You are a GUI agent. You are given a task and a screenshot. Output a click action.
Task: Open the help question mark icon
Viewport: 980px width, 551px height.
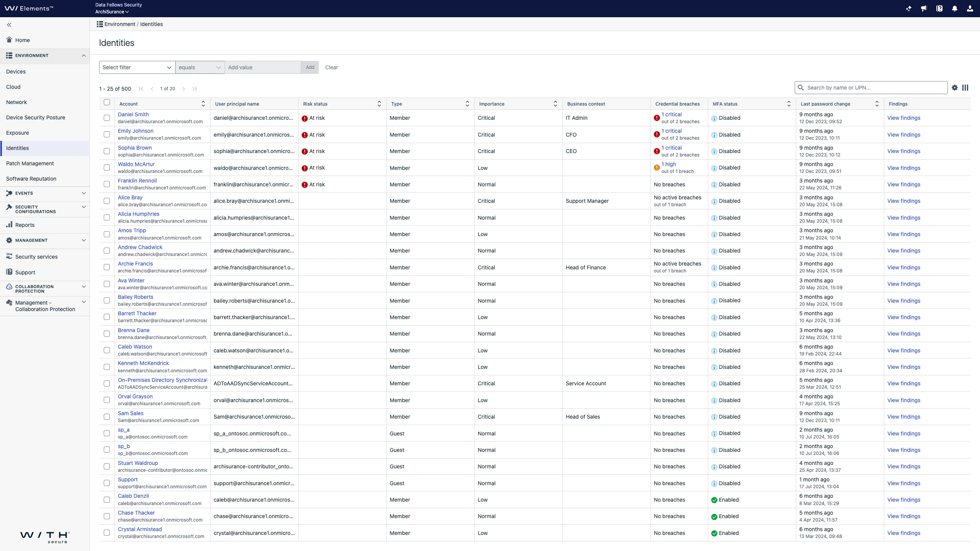(939, 8)
